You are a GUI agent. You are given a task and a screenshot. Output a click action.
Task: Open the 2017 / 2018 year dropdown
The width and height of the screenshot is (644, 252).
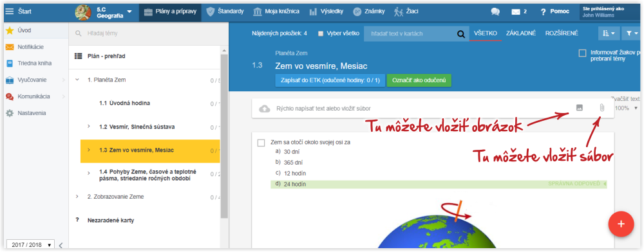(30, 245)
